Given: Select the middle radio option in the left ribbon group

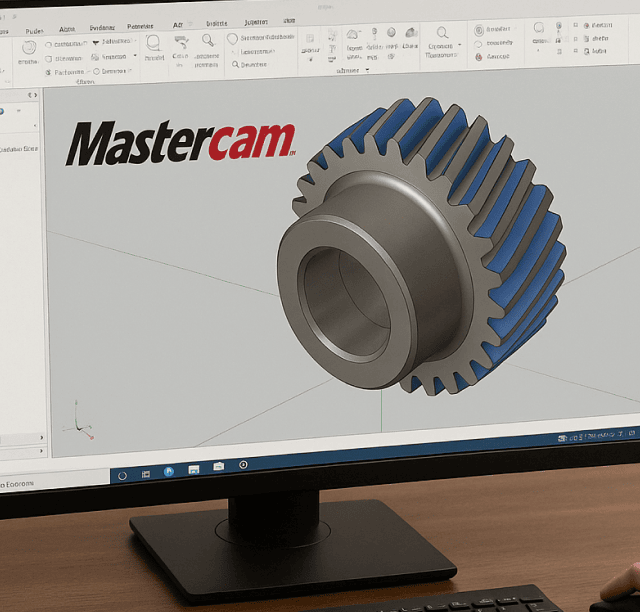Looking at the screenshot, I should coord(49,58).
